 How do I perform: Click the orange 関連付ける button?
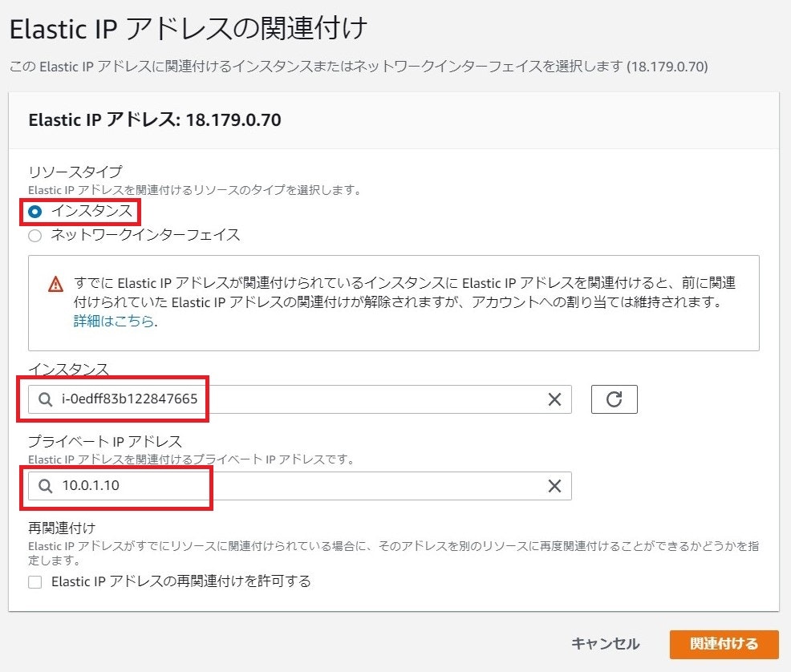724,644
